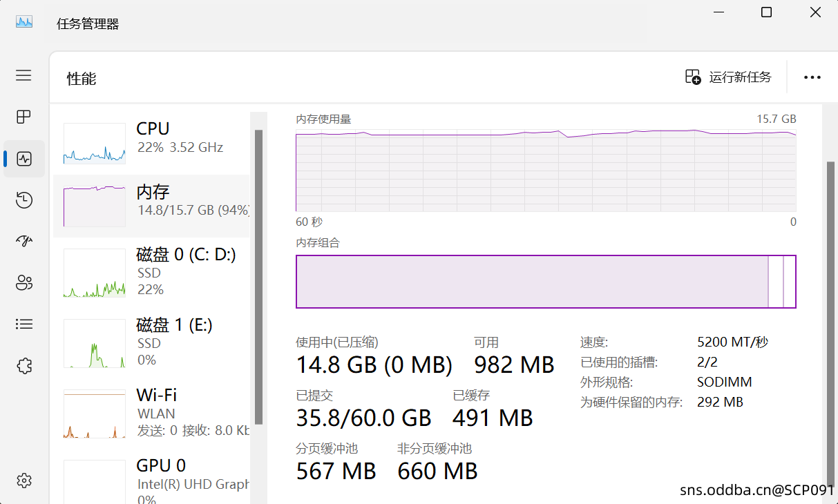This screenshot has height=504, width=838.
Task: Select the Memory performance item
Action: point(151,205)
